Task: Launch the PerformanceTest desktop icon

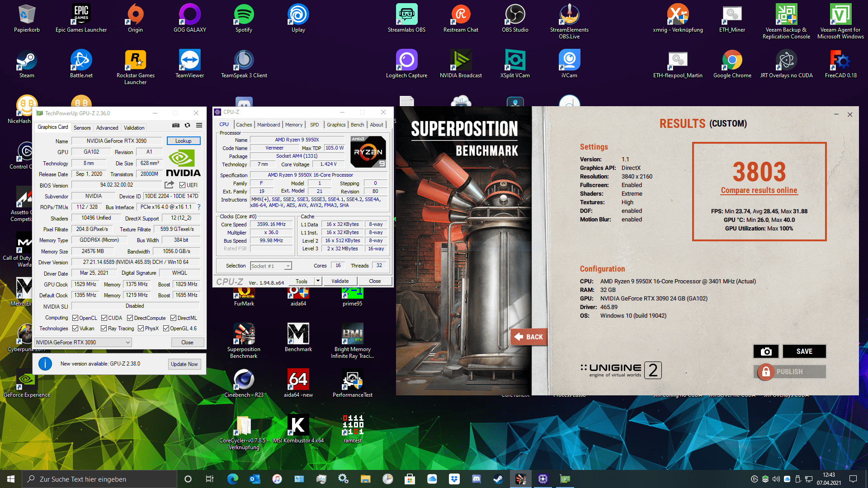Action: point(352,384)
